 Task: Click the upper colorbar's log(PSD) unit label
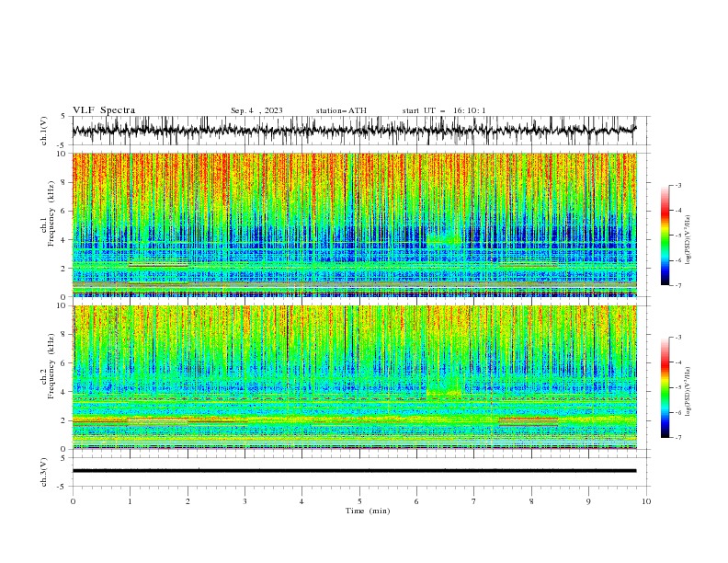click(688, 240)
